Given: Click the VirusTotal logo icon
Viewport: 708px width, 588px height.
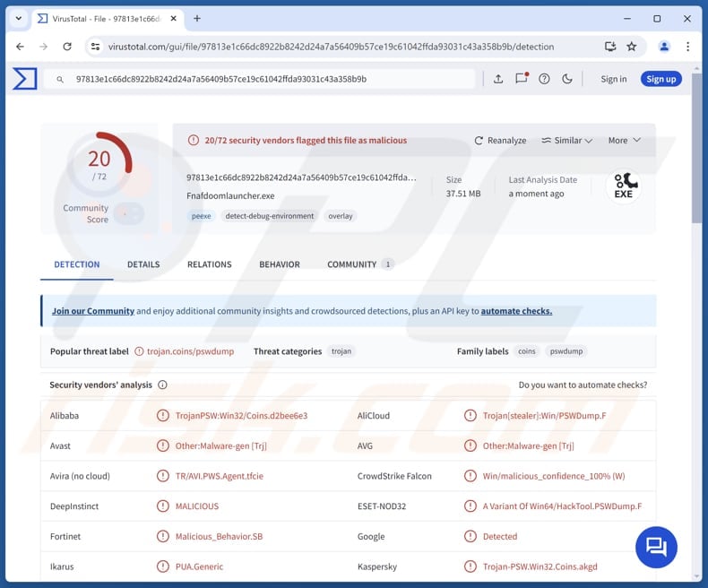Looking at the screenshot, I should (24, 79).
